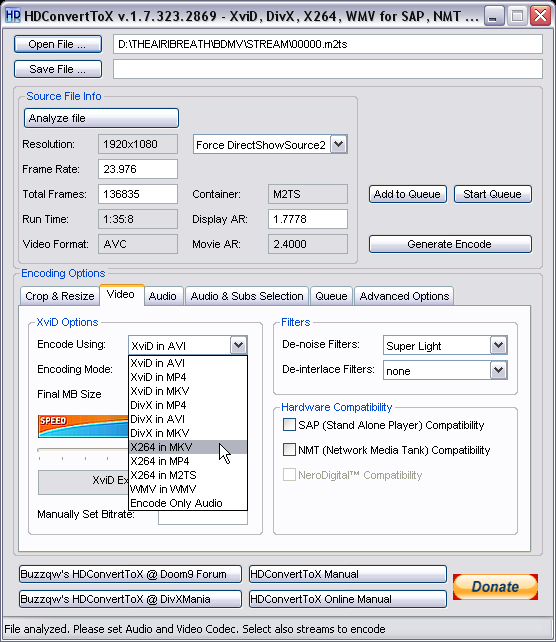The height and width of the screenshot is (642, 556).
Task: Open the Audio tab
Action: pos(163,296)
